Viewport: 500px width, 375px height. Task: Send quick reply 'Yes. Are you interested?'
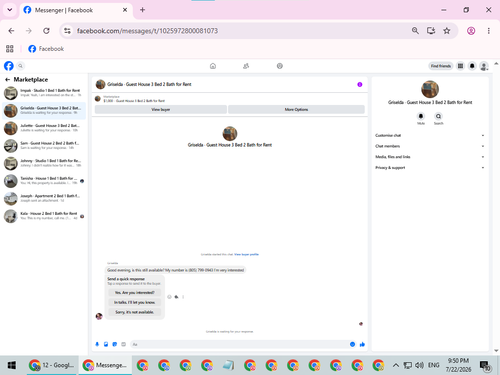pyautogui.click(x=135, y=292)
